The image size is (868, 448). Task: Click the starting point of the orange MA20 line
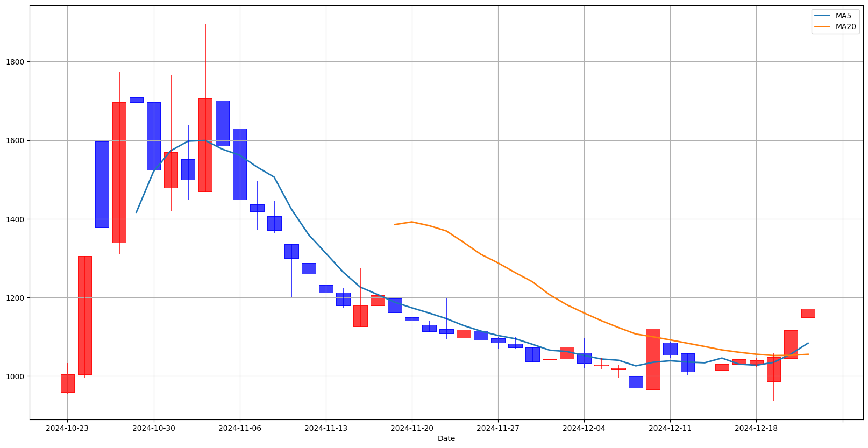(395, 224)
